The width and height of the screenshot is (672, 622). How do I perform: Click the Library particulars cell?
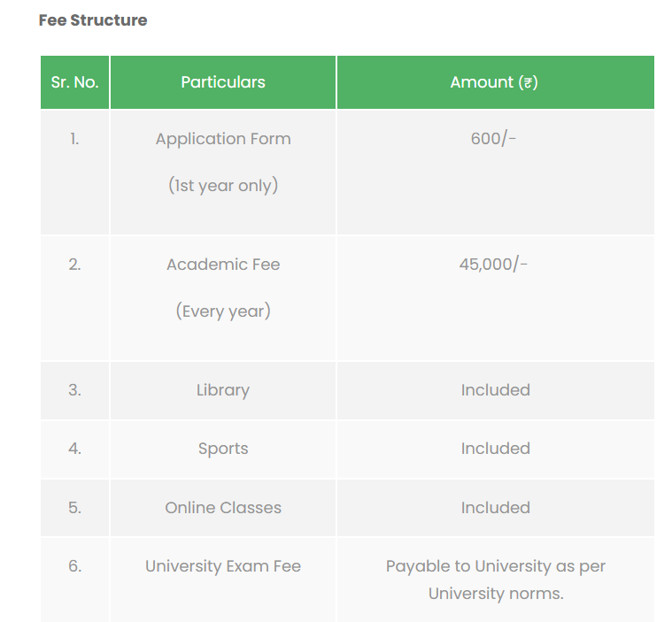223,390
